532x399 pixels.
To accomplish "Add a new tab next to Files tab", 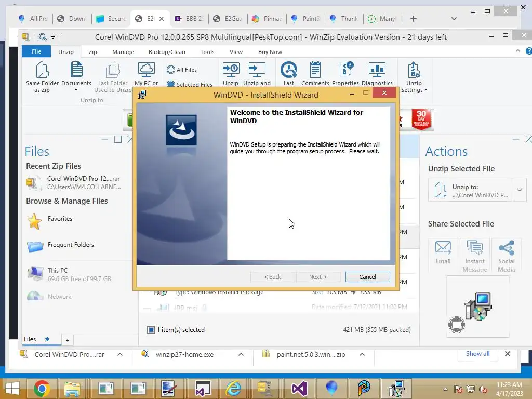I will point(67,340).
